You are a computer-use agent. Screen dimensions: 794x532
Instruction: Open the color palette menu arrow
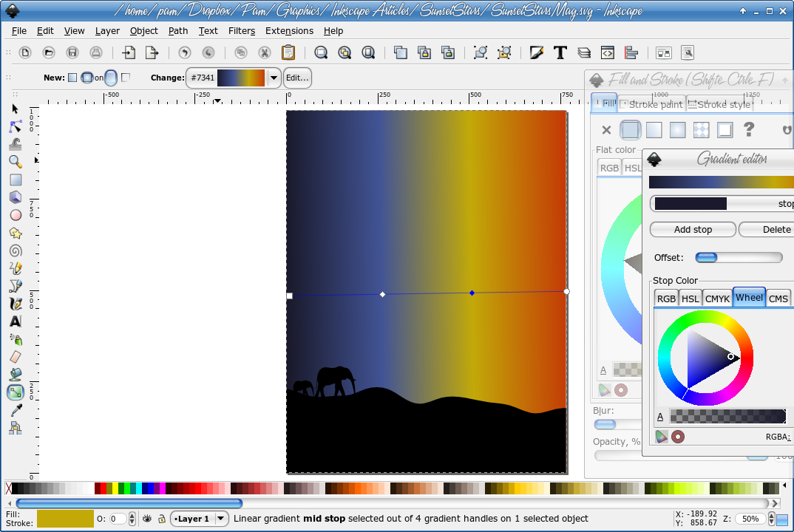[784, 485]
